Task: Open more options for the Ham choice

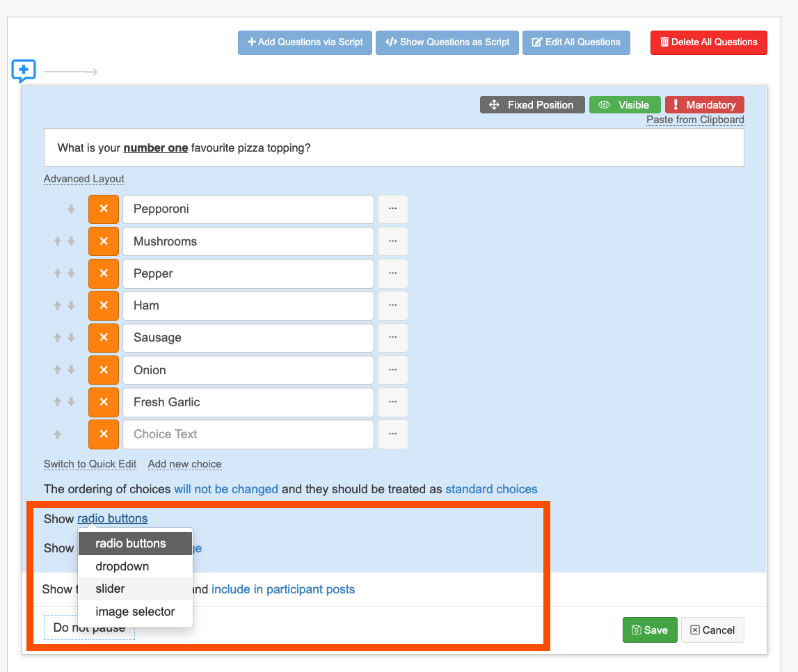Action: [x=392, y=305]
